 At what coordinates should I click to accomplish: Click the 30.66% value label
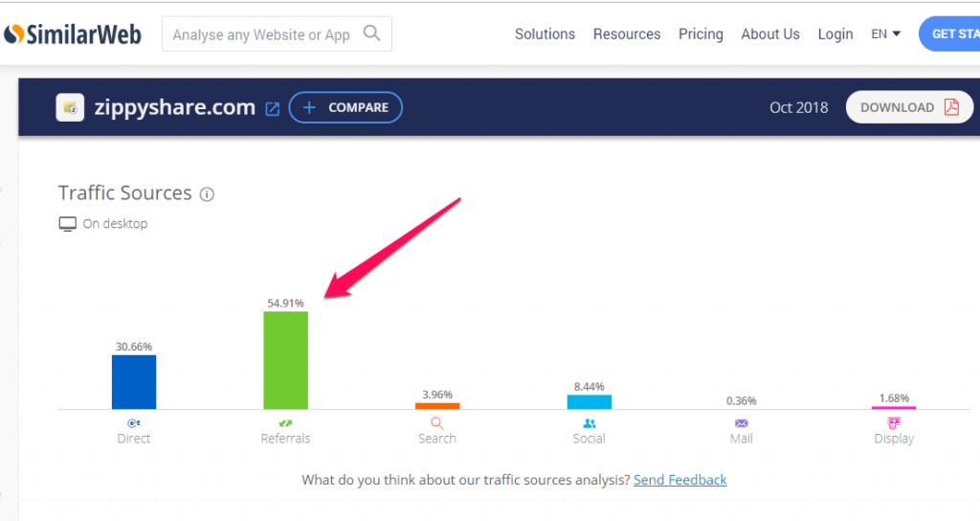click(x=134, y=347)
